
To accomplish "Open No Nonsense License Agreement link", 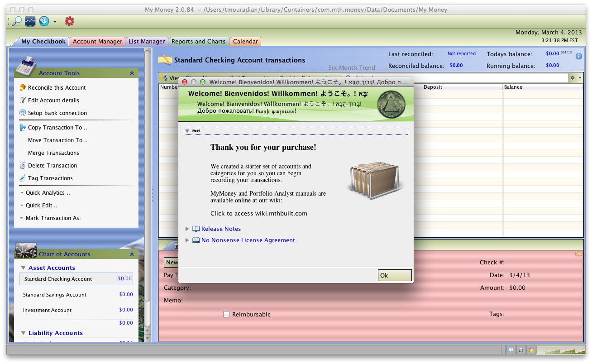I will 248,240.
